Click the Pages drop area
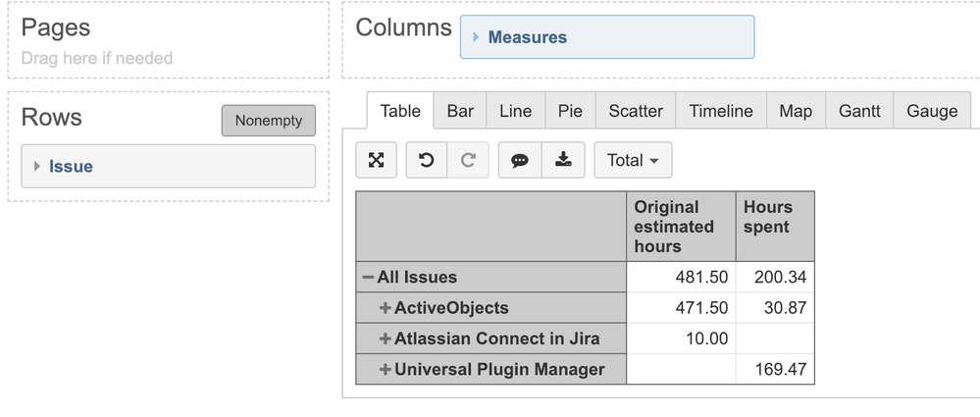Viewport: 980px width, 417px height. pos(168,40)
